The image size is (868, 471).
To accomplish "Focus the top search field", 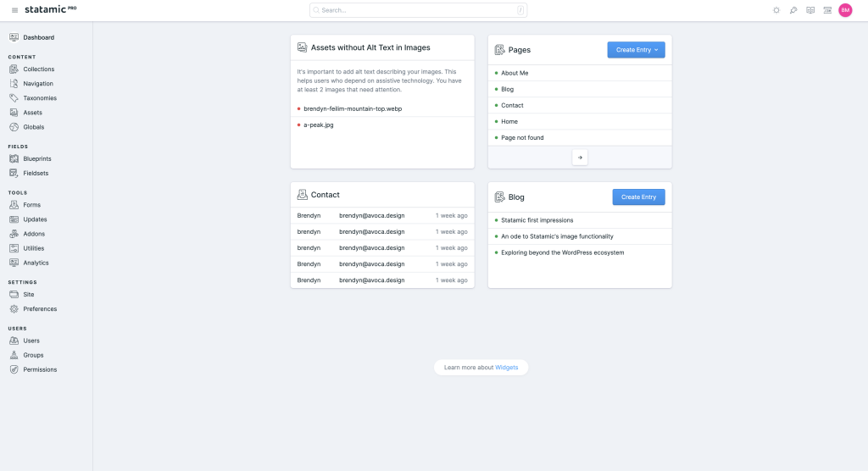I will tap(418, 10).
